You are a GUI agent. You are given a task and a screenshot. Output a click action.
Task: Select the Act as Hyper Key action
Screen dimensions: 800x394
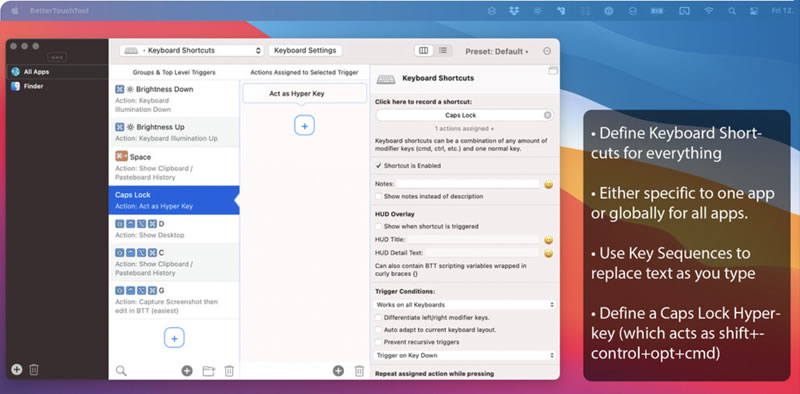click(305, 93)
